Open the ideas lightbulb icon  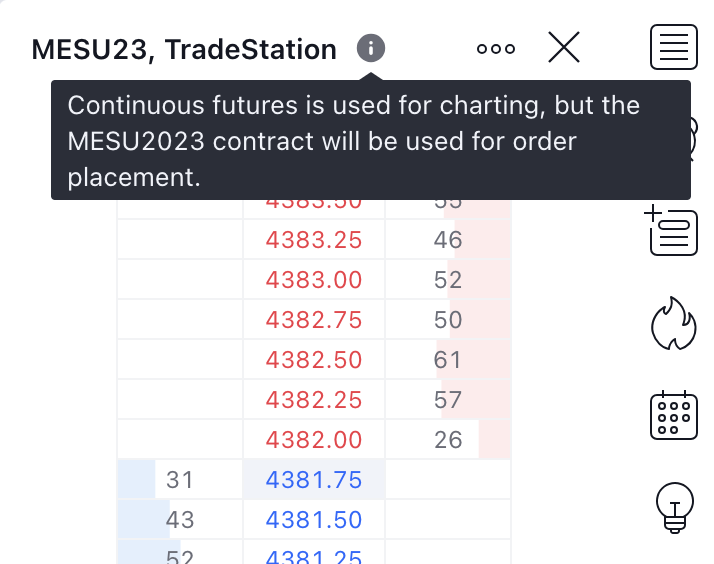point(674,505)
